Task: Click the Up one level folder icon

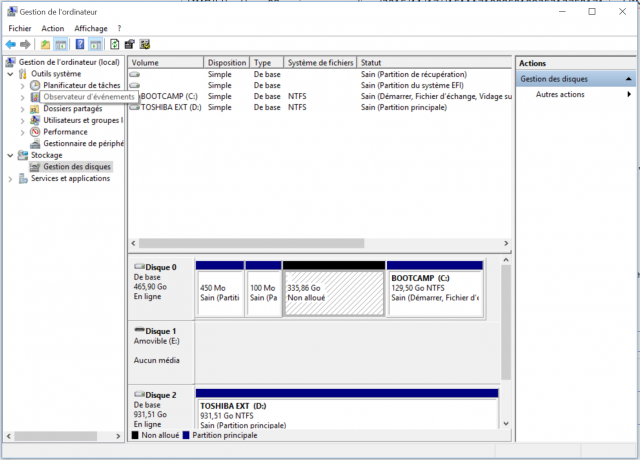Action: [45, 44]
